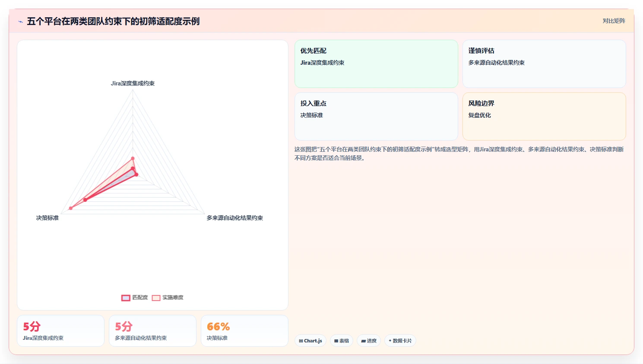Open the 谨慎评估 card
The height and width of the screenshot is (364, 643).
pyautogui.click(x=544, y=64)
